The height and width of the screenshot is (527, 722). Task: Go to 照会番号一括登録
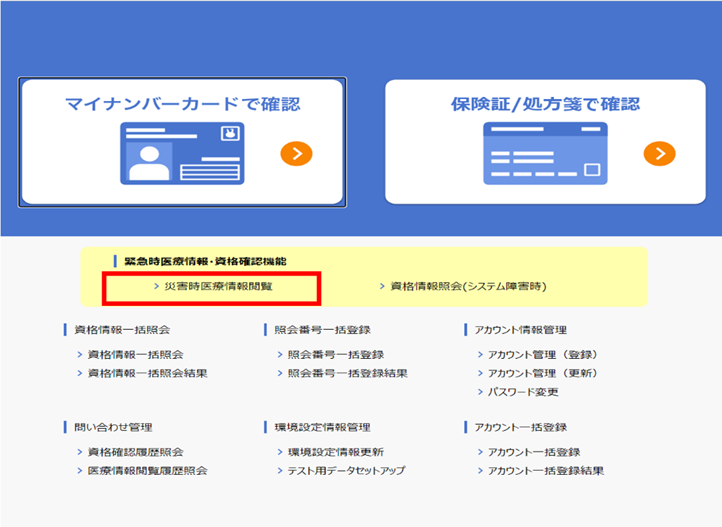point(335,354)
